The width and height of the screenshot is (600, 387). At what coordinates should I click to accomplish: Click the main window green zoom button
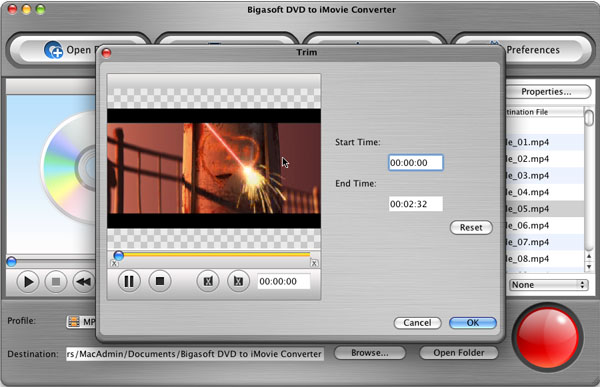tap(41, 9)
